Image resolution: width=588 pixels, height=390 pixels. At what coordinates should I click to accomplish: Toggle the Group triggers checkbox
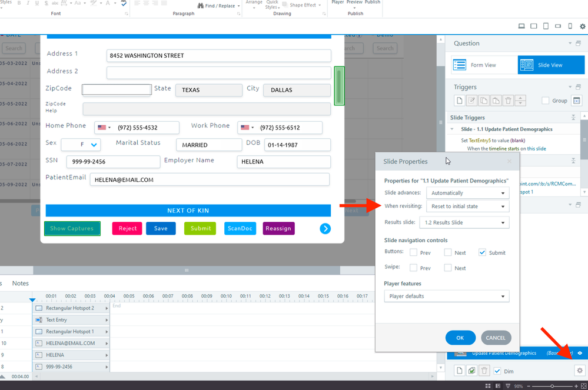coord(546,101)
